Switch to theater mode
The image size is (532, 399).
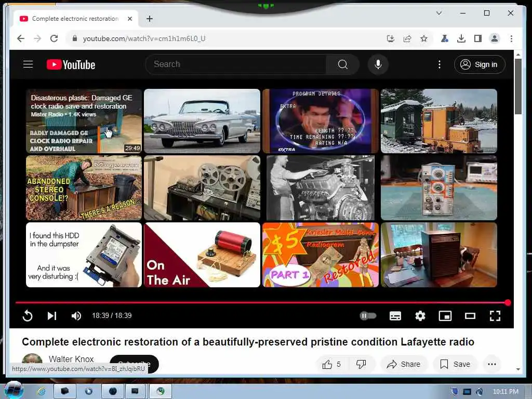pyautogui.click(x=470, y=316)
